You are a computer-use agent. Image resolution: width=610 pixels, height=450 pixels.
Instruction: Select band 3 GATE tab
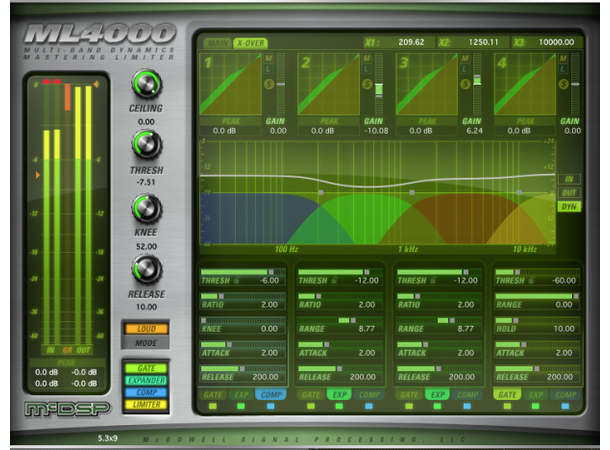(409, 395)
